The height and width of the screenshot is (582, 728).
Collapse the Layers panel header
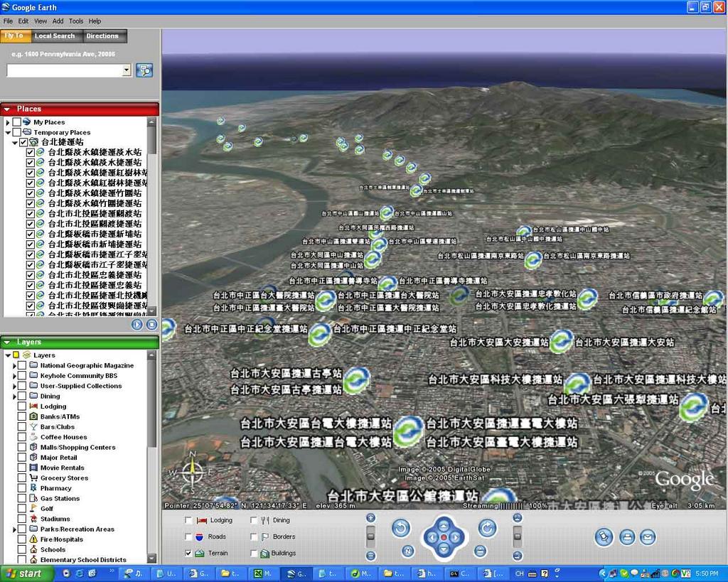click(7, 343)
